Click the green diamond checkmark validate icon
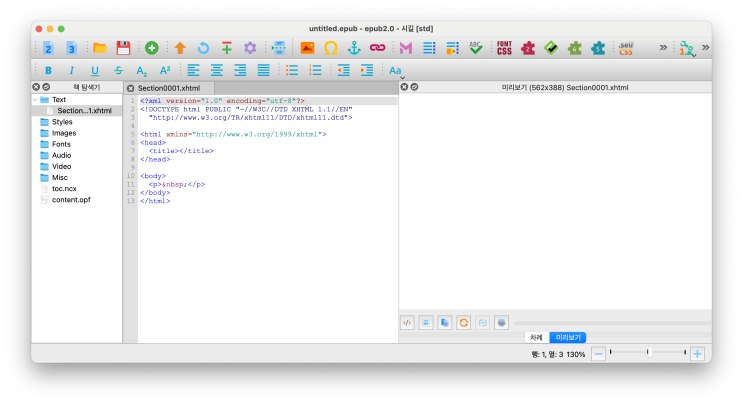This screenshot has width=743, height=404. pyautogui.click(x=551, y=48)
